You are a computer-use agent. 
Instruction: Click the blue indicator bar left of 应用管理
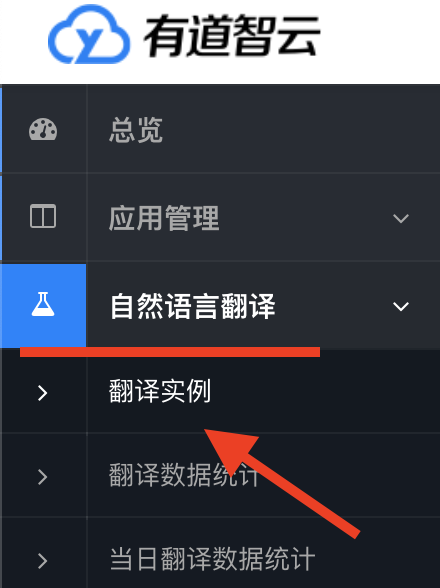[1, 218]
